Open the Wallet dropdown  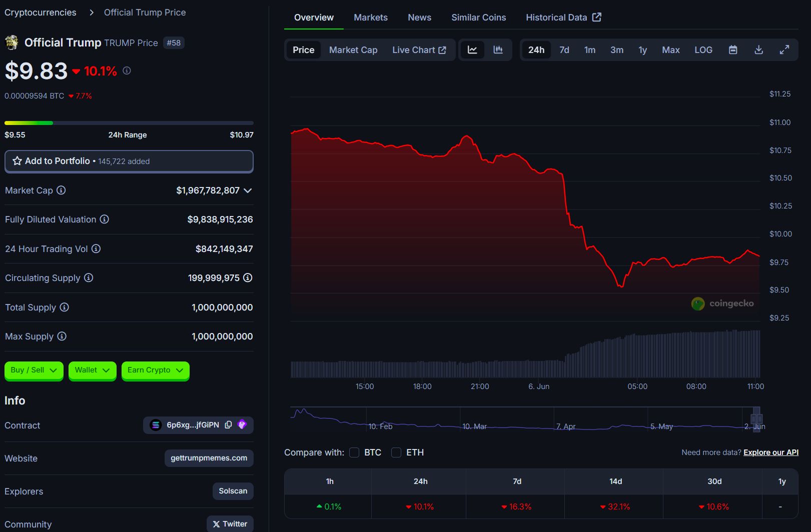[93, 370]
